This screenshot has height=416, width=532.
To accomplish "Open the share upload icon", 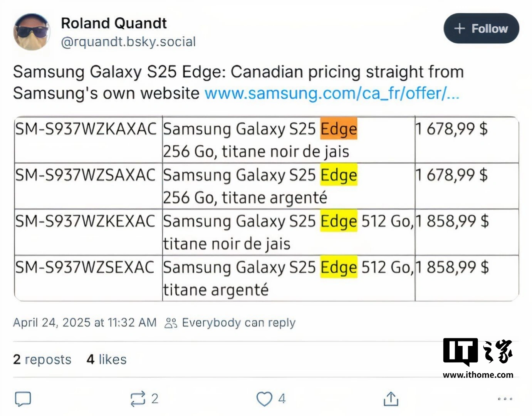I will click(x=391, y=399).
